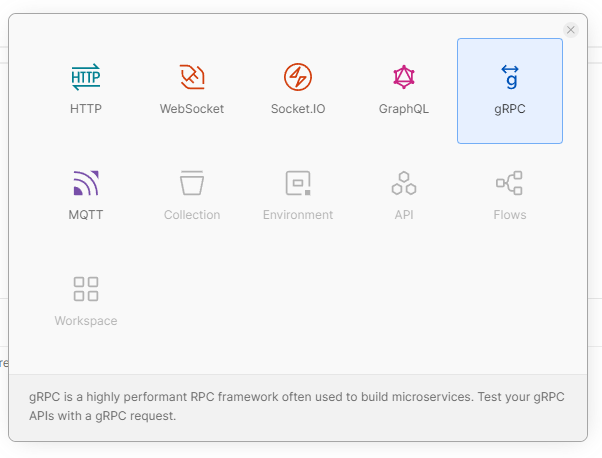
Task: Select the HTTP request icon
Action: (86, 77)
